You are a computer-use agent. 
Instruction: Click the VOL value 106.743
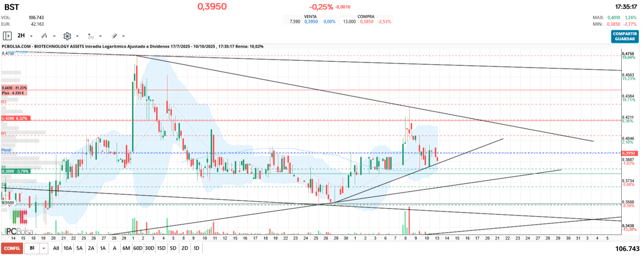(36, 18)
